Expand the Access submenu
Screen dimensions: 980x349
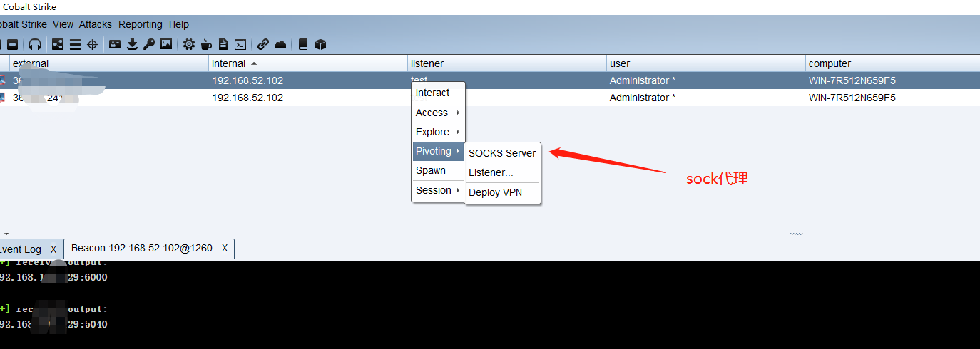[x=438, y=113]
